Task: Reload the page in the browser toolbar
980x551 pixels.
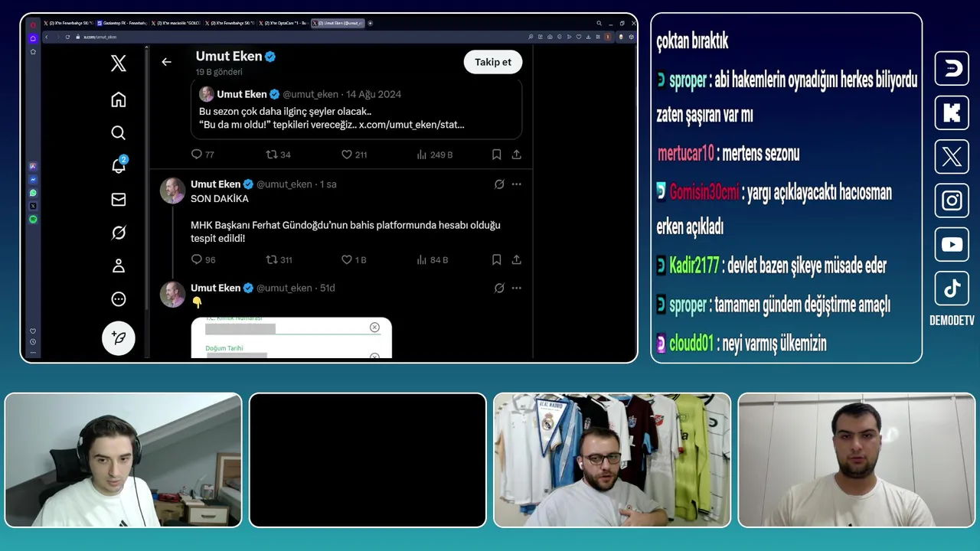Action: coord(67,37)
